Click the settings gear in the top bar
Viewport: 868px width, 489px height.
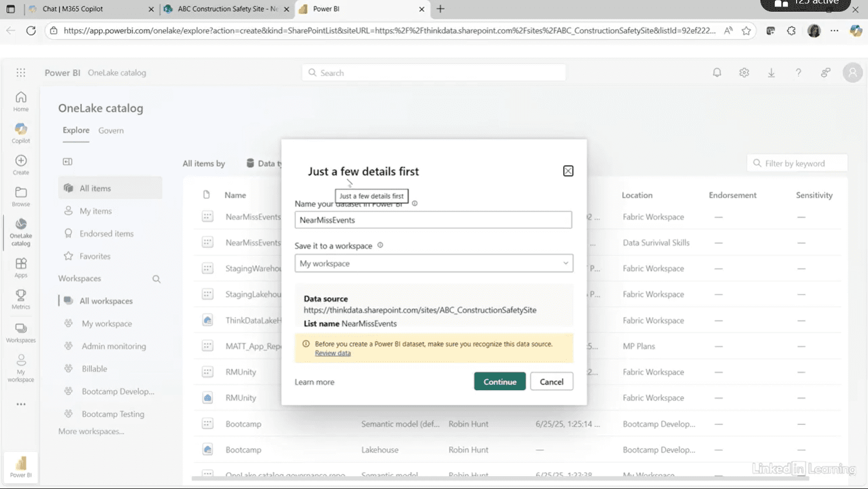(743, 72)
